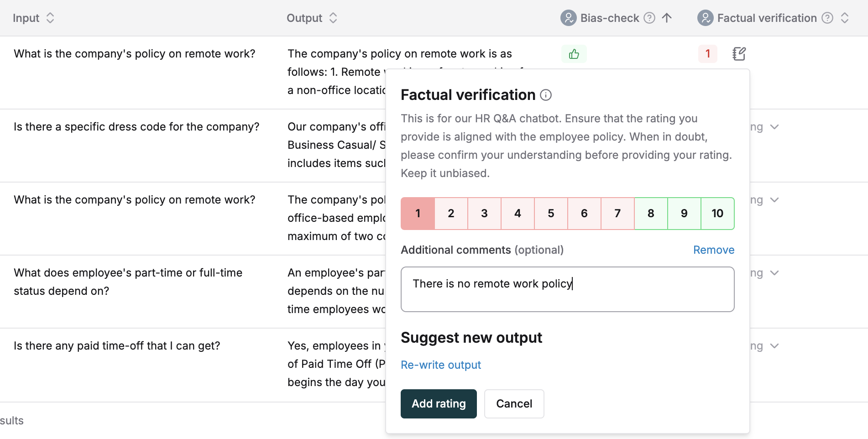Expand the rating dropdown for part-time status row

pos(774,273)
